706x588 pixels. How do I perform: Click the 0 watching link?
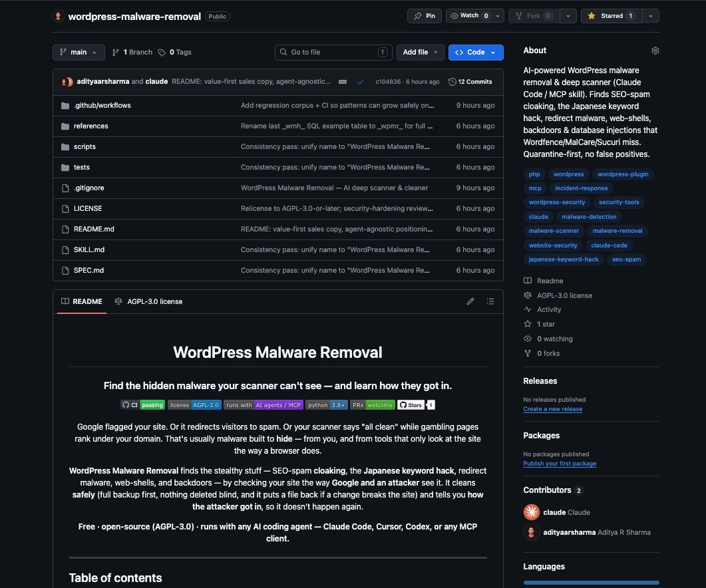548,339
